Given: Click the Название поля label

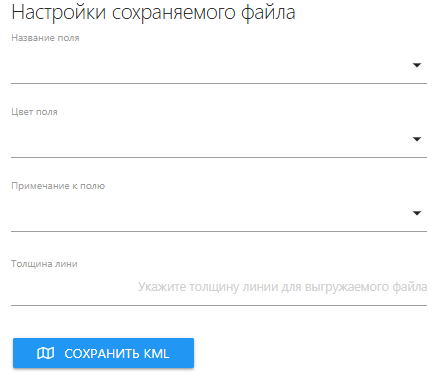Looking at the screenshot, I should (x=45, y=38).
